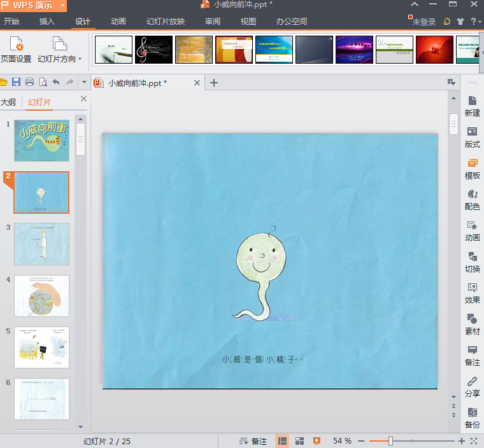Toggle the 备注 notes pane in status bar

(x=253, y=441)
